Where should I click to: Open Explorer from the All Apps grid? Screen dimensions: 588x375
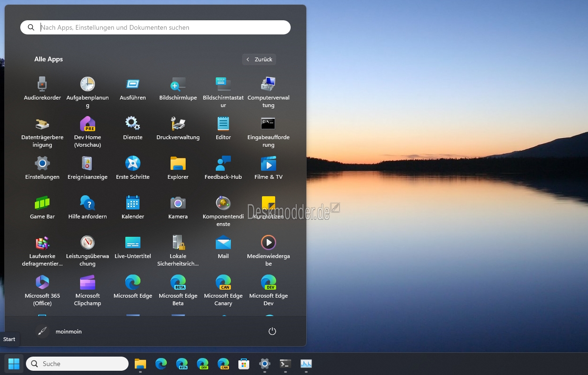(x=178, y=168)
